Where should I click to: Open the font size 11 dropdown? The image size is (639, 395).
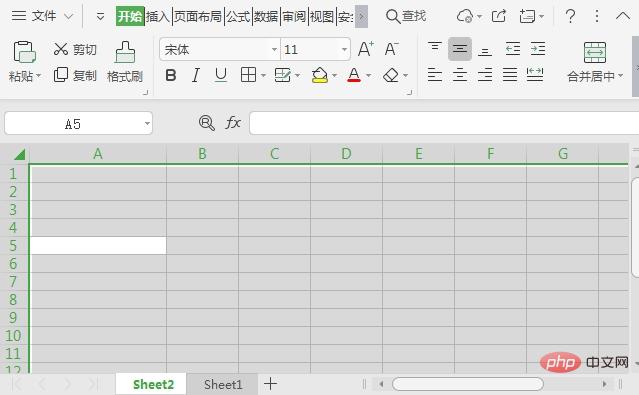tap(344, 49)
